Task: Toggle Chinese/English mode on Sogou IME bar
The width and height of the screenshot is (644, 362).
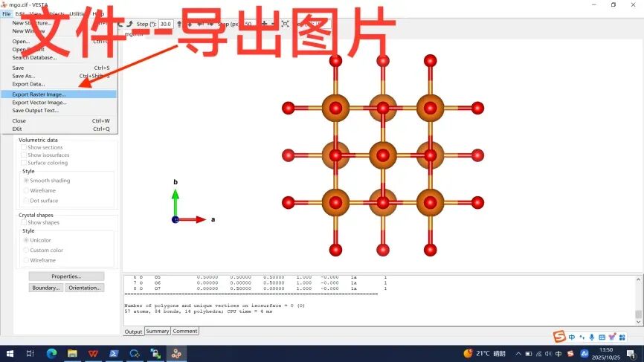Action: click(572, 337)
